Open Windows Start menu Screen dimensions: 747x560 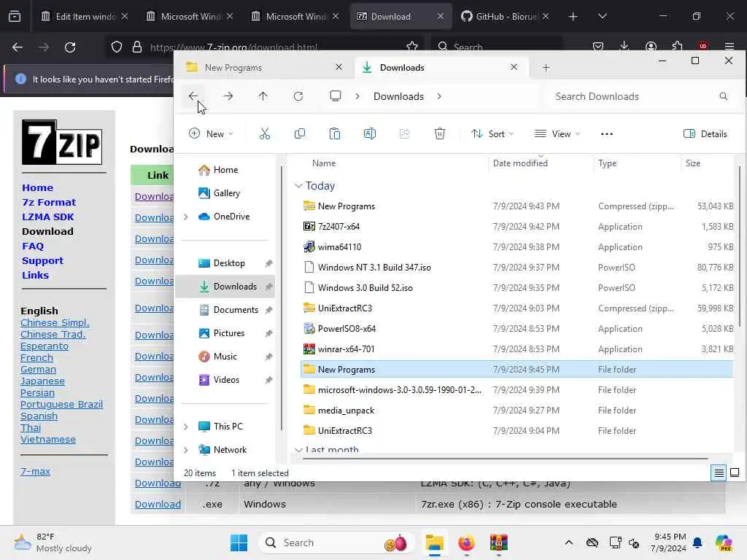pos(239,542)
